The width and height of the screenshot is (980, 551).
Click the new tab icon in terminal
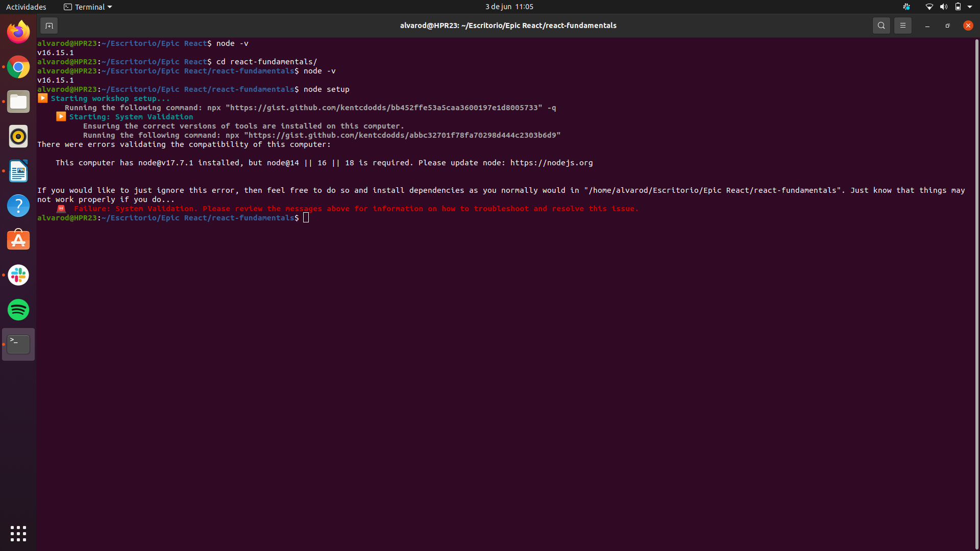[x=49, y=26]
